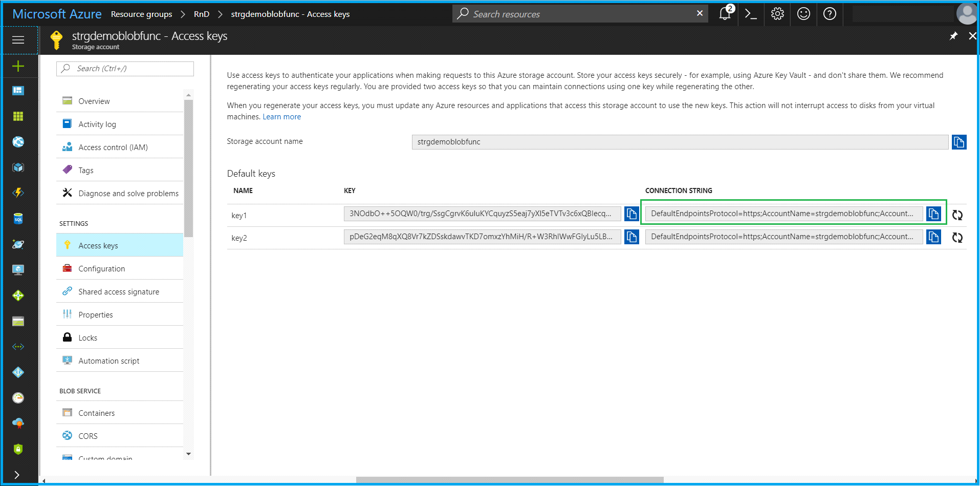The height and width of the screenshot is (486, 980).
Task: Copy the storage account name
Action: (x=959, y=142)
